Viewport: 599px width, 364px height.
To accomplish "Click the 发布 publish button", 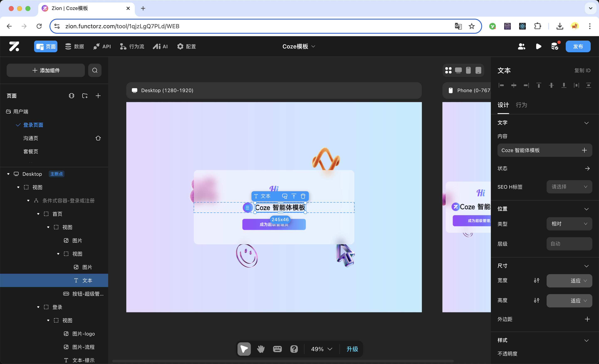I will [x=578, y=46].
